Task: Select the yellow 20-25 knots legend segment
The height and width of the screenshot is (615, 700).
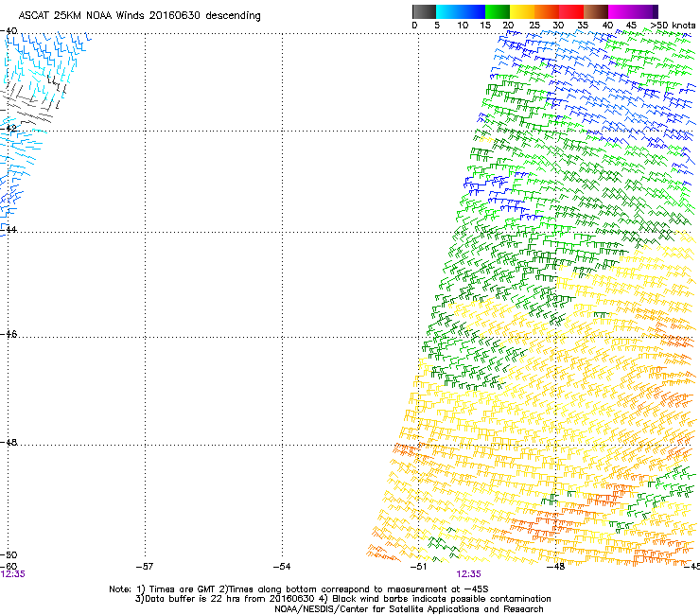Action: (522, 11)
